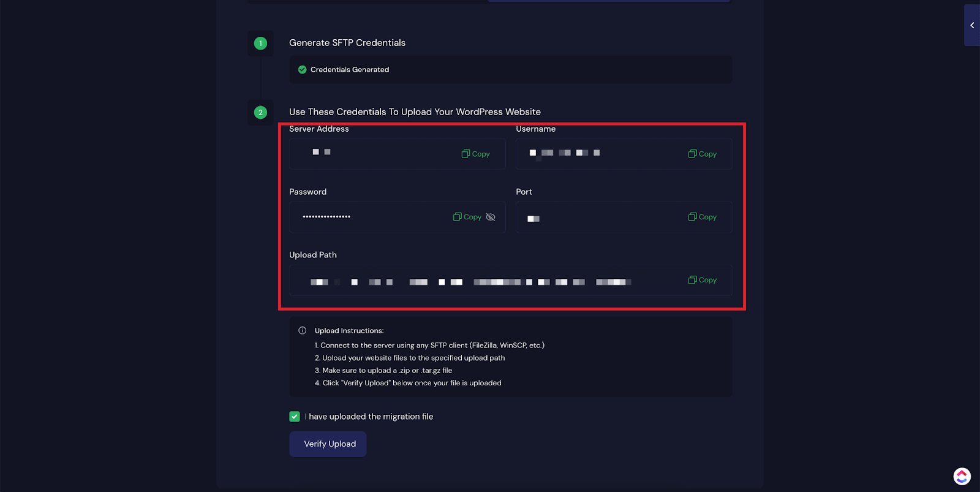The width and height of the screenshot is (980, 492).
Task: Copy the Password value
Action: 467,217
